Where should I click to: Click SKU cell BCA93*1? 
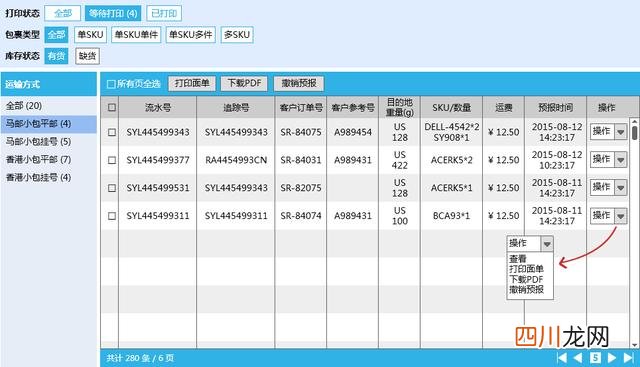[451, 216]
